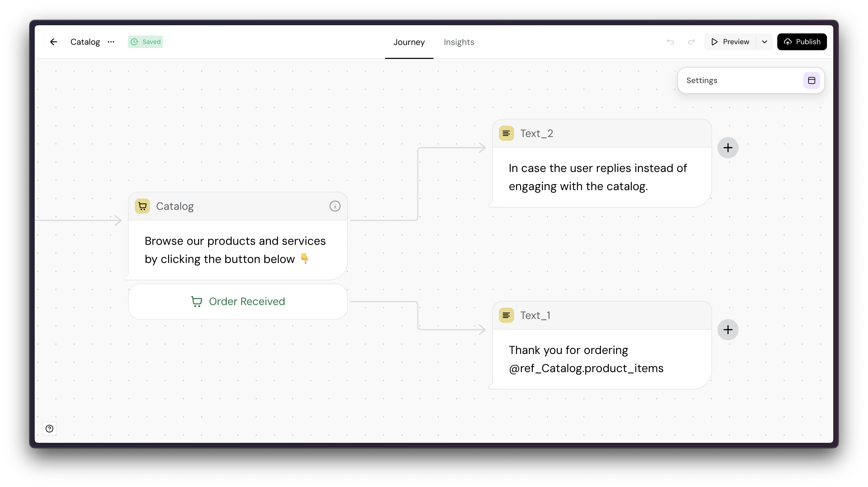Expand the Preview dropdown chevron
868x487 pixels.
pyautogui.click(x=765, y=42)
